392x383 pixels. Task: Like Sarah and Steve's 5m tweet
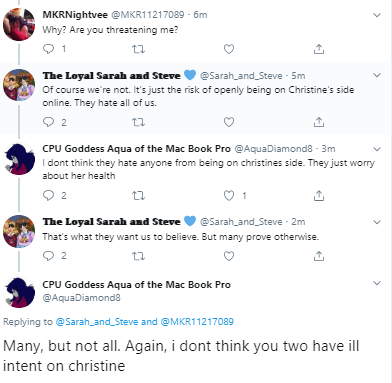(x=229, y=122)
